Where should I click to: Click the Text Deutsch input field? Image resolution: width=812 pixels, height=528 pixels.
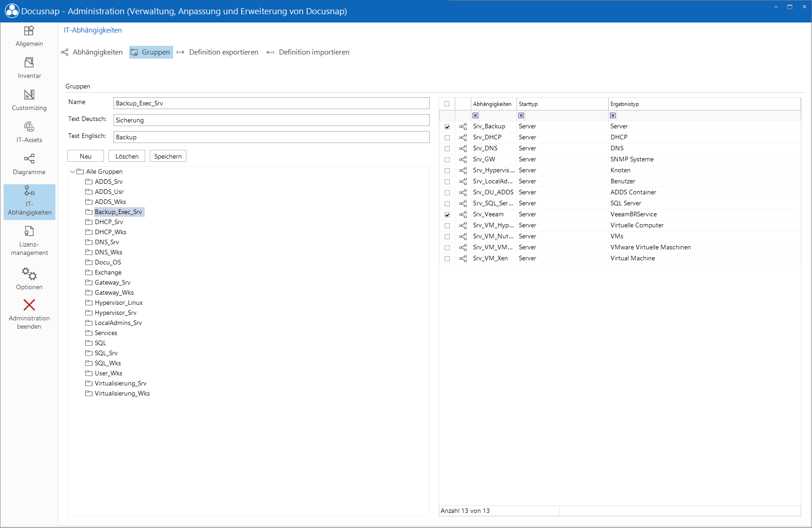[271, 120]
